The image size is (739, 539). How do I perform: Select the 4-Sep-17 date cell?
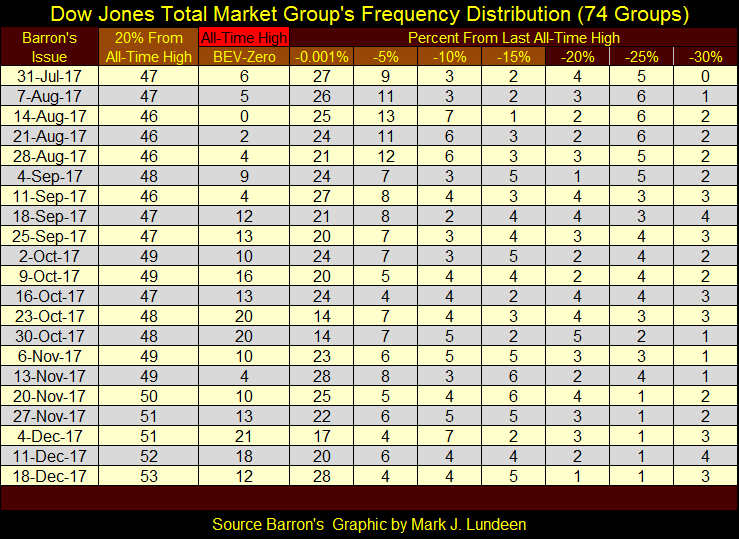(x=50, y=175)
